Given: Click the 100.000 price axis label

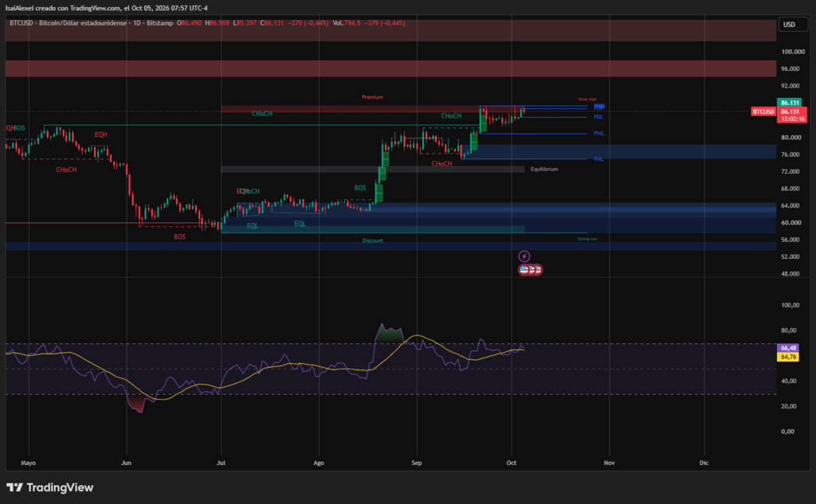Looking at the screenshot, I should [793, 52].
